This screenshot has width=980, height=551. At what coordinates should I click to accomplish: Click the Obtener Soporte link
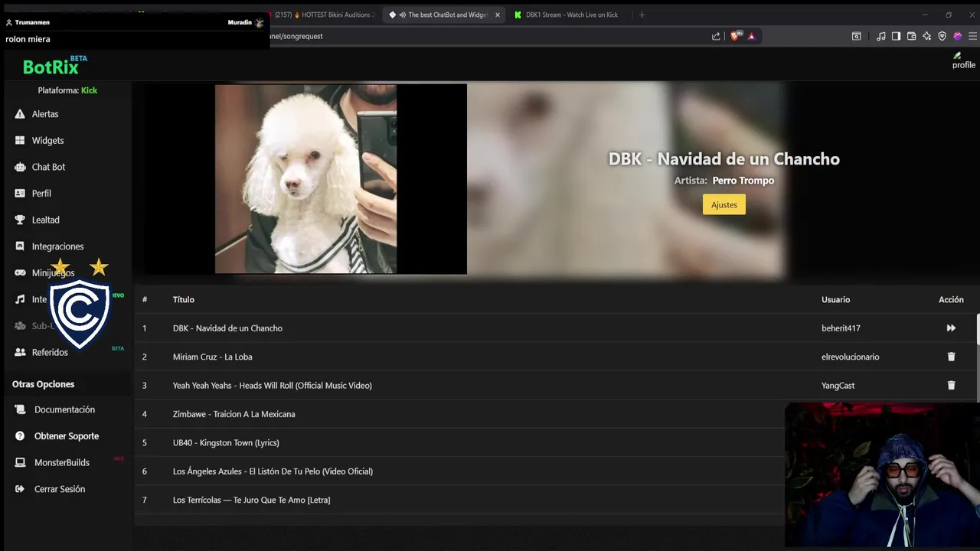click(67, 436)
